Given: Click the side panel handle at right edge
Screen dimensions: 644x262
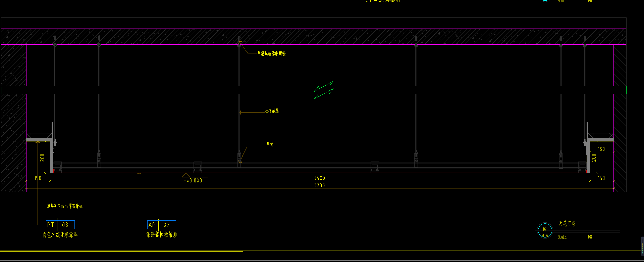Looking at the screenshot, I should (642, 246).
